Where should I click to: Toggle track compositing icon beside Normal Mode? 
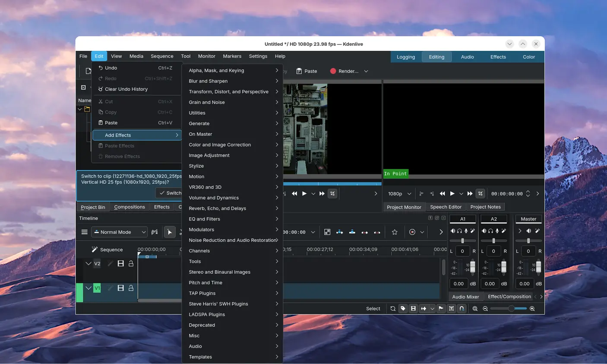click(155, 232)
